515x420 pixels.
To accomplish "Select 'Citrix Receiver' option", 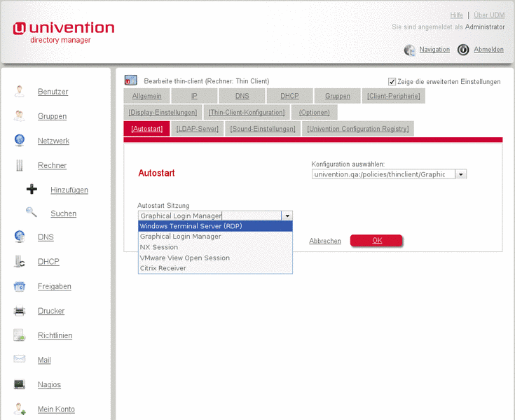I will 215,268.
